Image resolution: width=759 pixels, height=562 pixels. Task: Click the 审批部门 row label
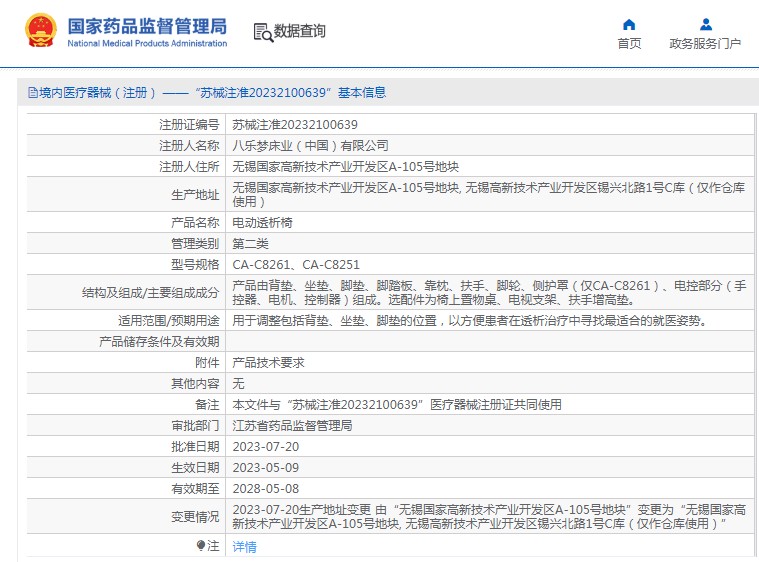point(195,425)
